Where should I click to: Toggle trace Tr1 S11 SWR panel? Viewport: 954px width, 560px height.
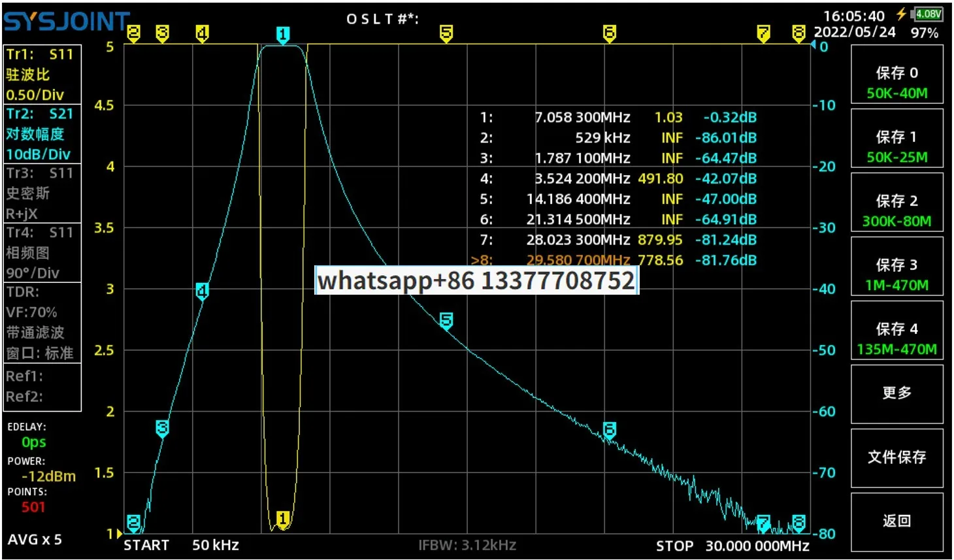(42, 74)
